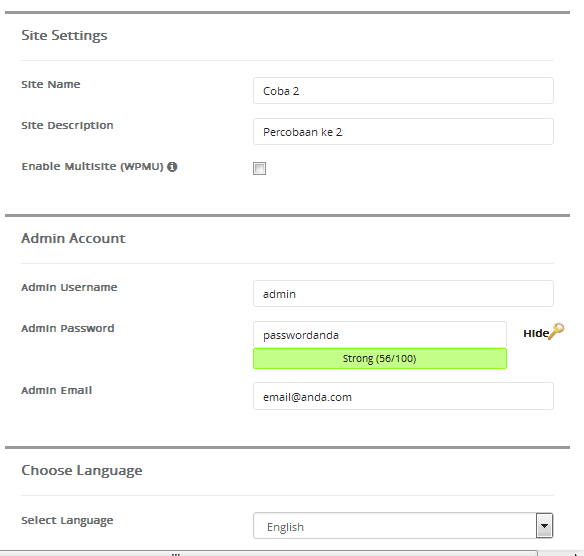This screenshot has height=556, width=584.
Task: Click the Select Language label
Action: [x=67, y=520]
